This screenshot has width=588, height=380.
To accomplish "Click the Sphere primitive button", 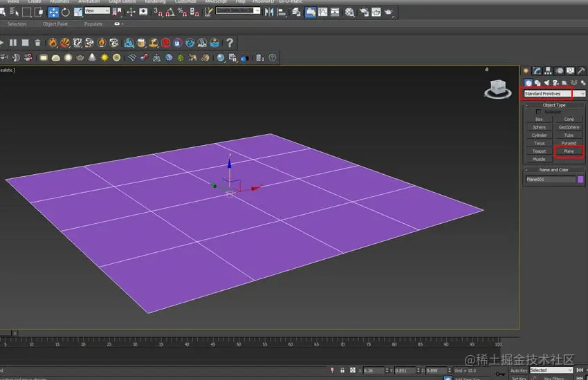I will [x=539, y=127].
